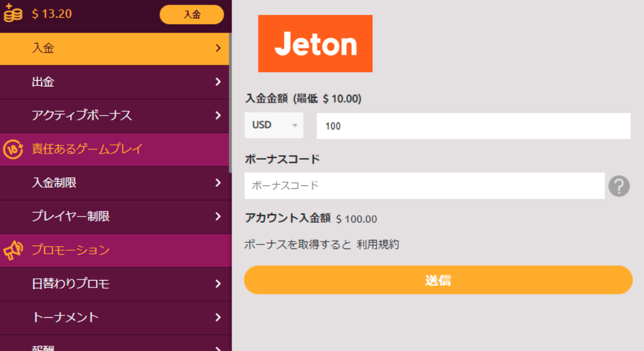
Task: Open the 利用規約 terms link
Action: click(378, 244)
